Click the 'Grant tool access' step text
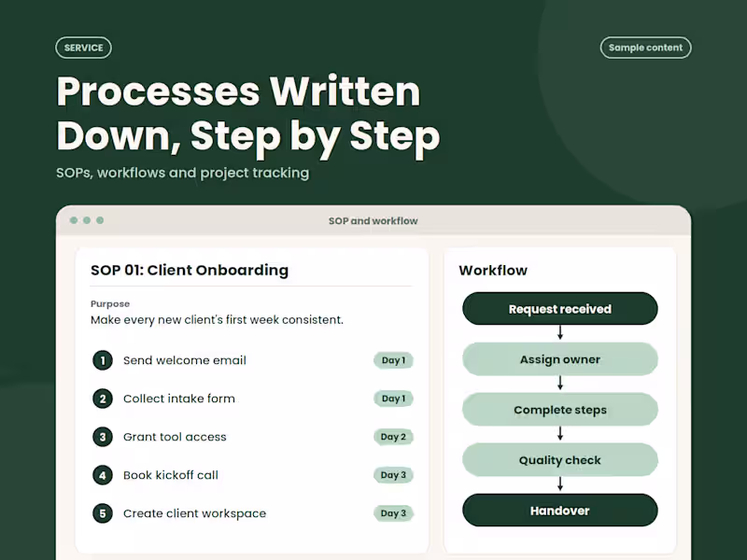The height and width of the screenshot is (560, 747). [x=175, y=437]
